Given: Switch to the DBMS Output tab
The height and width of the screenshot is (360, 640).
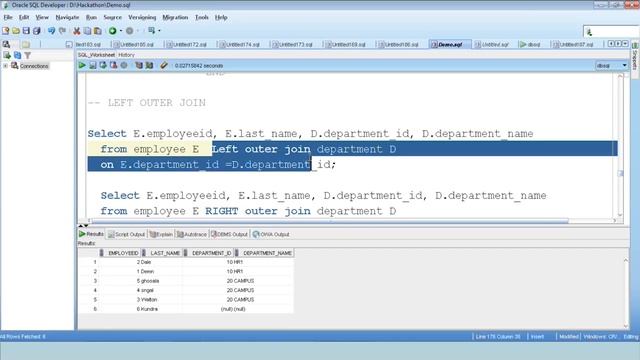Looking at the screenshot, I should [x=229, y=234].
